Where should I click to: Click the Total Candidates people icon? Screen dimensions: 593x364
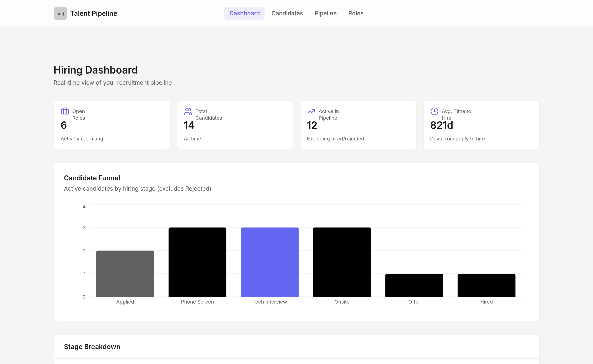click(188, 111)
